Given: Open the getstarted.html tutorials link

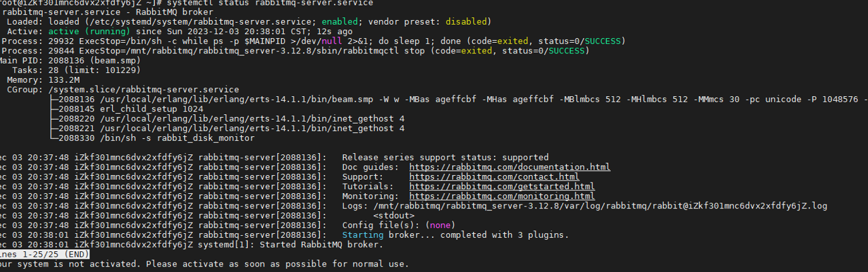Looking at the screenshot, I should tap(501, 186).
